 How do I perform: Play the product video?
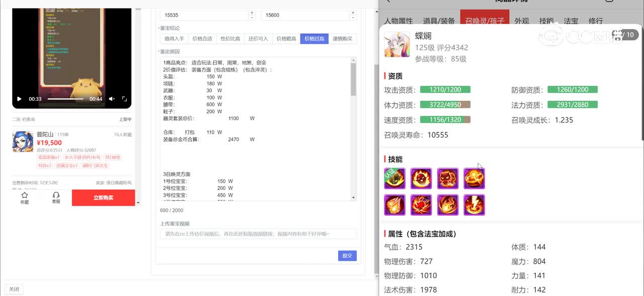point(19,99)
